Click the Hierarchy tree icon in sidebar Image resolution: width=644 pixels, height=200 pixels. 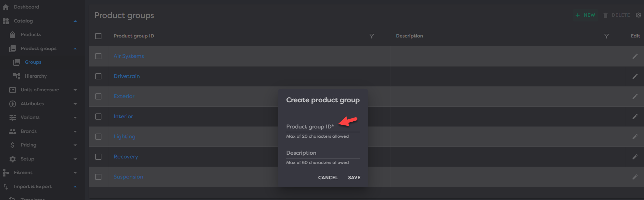(17, 76)
